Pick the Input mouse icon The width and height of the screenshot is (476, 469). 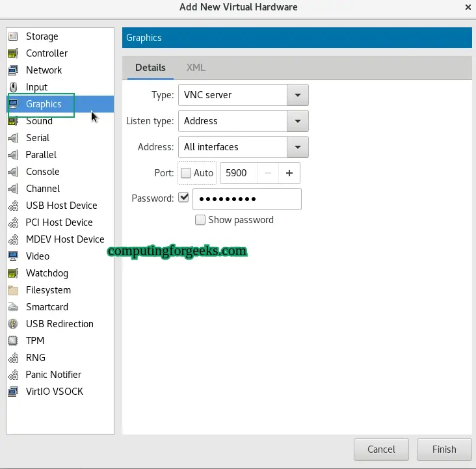click(x=13, y=87)
